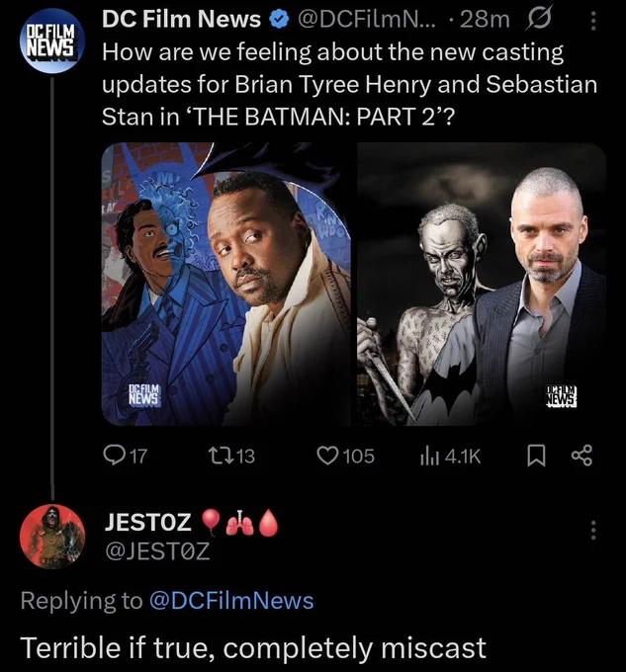Image resolution: width=626 pixels, height=672 pixels.
Task: Open the Grok slashed-circle icon
Action: [x=538, y=20]
